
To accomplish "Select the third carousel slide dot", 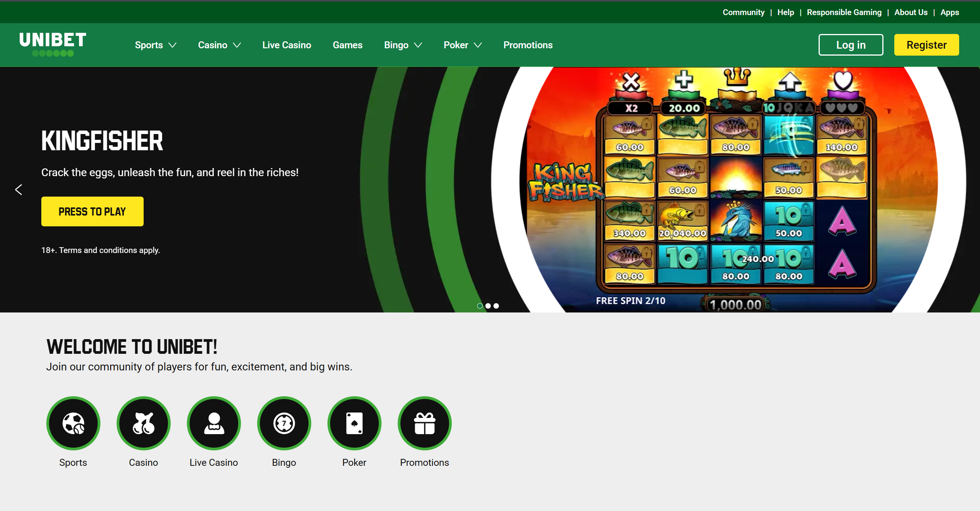I will click(496, 306).
